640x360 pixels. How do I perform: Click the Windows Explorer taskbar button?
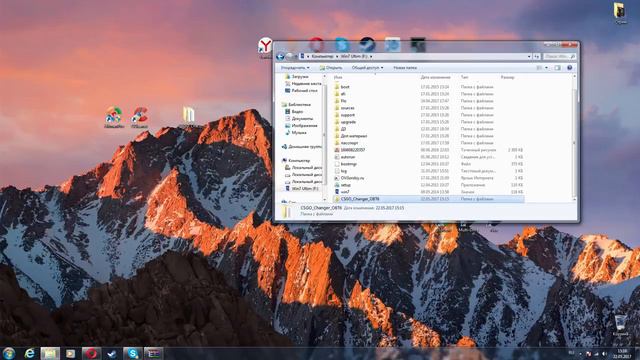[x=50, y=353]
